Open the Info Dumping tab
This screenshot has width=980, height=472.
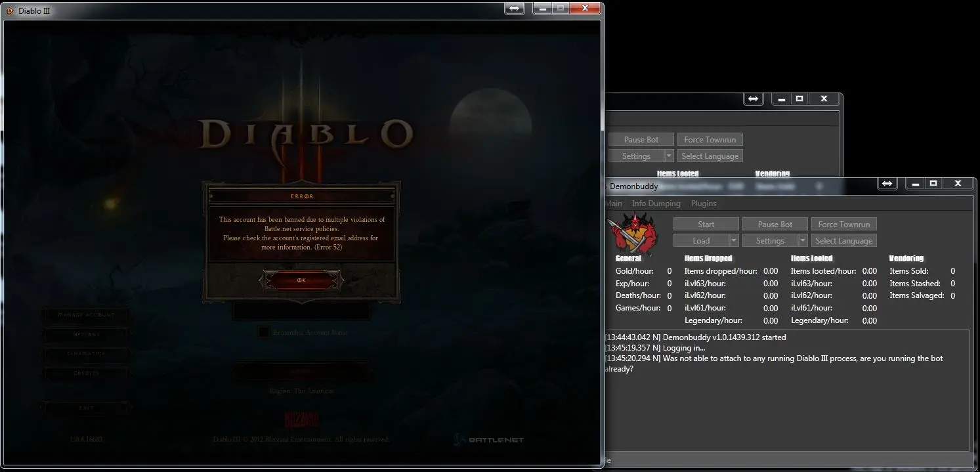tap(656, 204)
